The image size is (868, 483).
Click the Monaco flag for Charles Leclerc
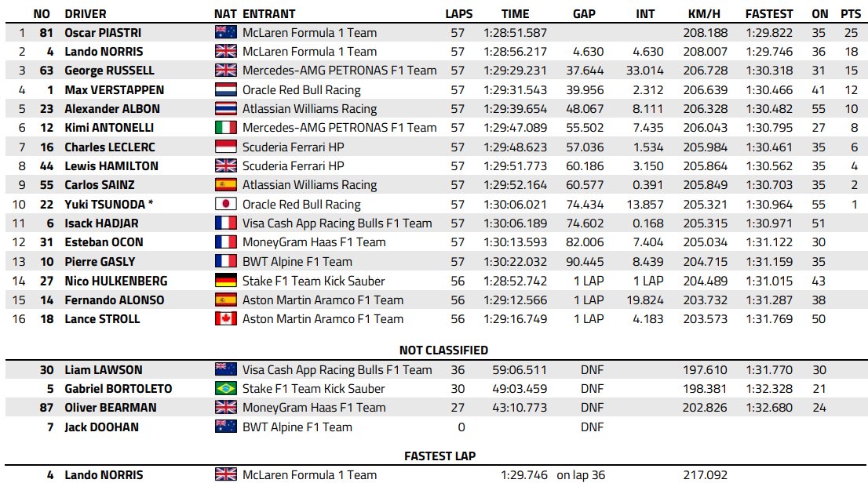225,147
